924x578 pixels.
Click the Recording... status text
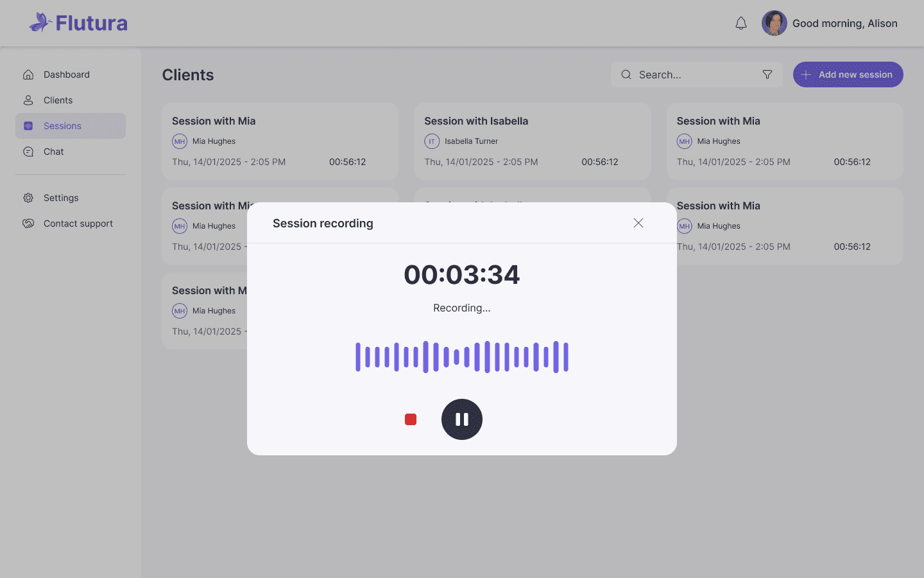pos(462,308)
